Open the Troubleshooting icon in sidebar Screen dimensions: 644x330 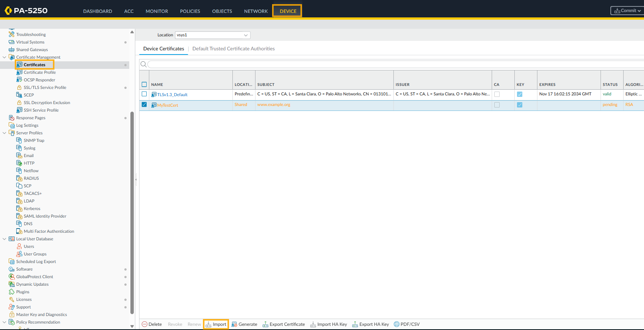coord(12,34)
